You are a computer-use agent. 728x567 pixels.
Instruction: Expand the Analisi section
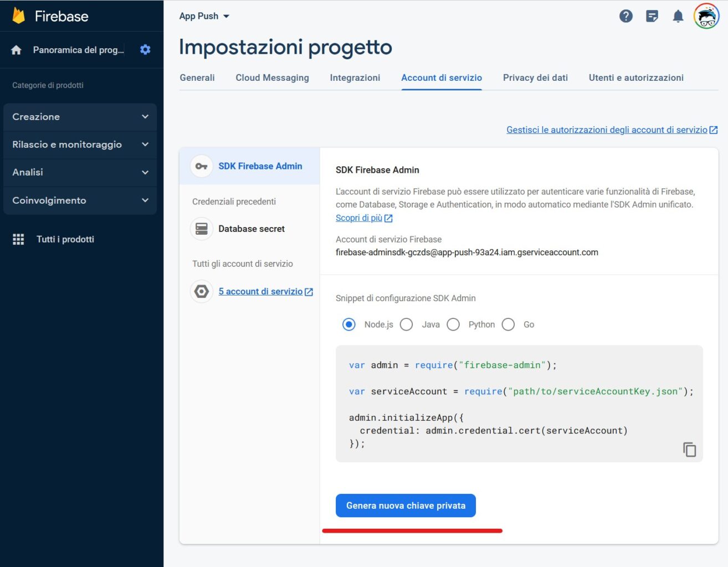point(80,172)
